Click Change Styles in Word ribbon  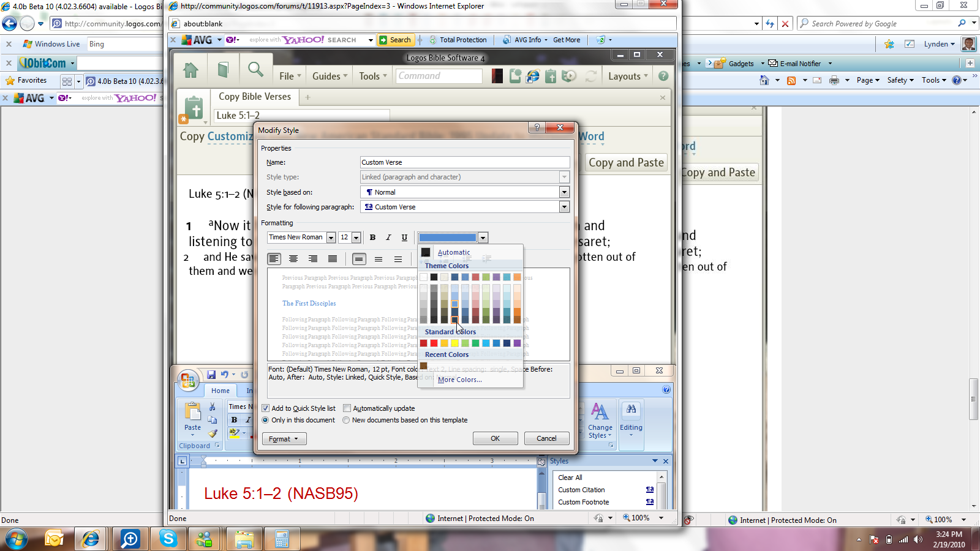[x=600, y=421]
